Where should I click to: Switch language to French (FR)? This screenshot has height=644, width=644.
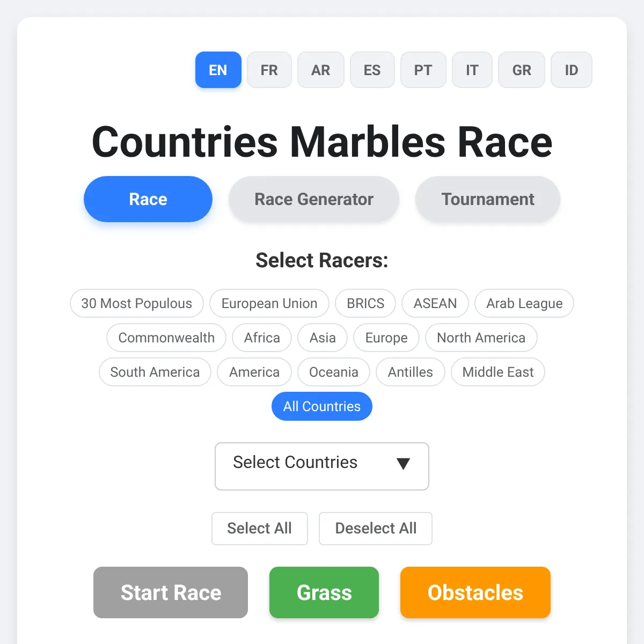click(x=269, y=70)
